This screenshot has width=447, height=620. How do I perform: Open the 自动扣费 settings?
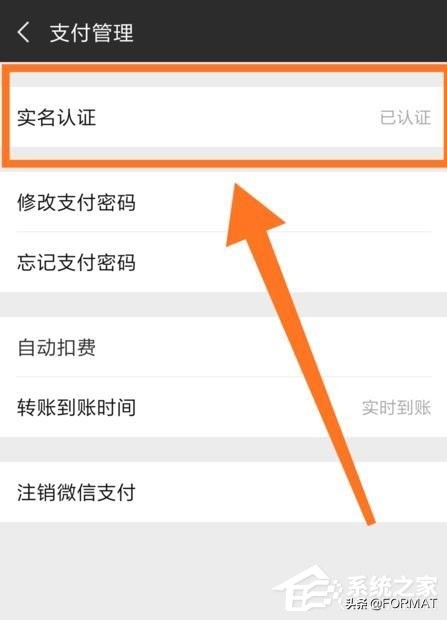coord(224,347)
